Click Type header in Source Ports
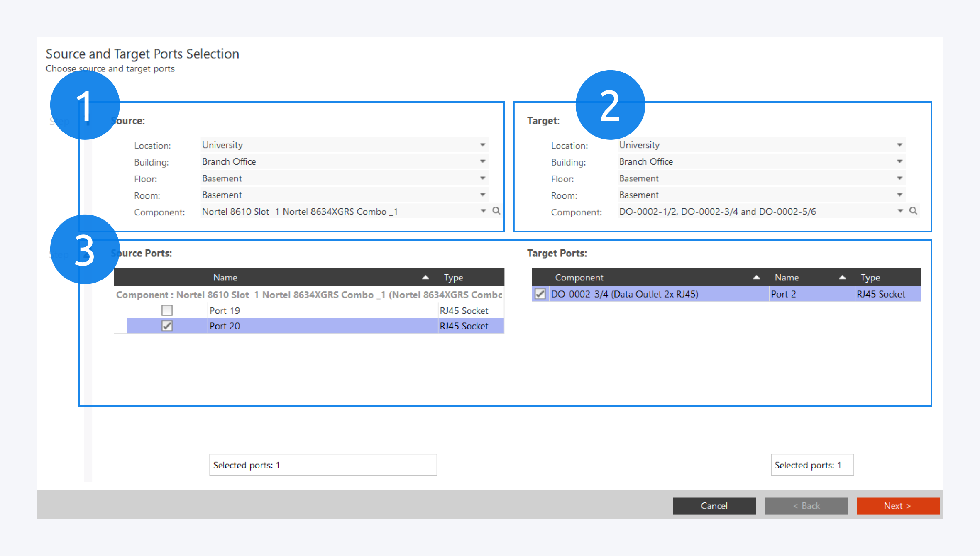 453,277
